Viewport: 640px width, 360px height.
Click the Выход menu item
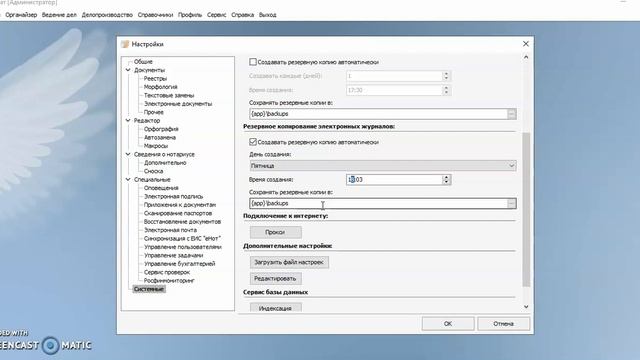click(x=268, y=15)
